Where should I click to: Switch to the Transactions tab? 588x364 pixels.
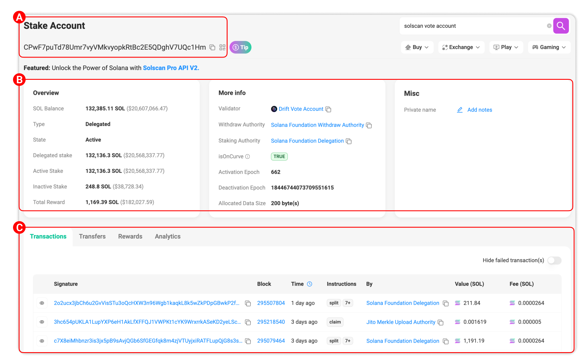[48, 236]
